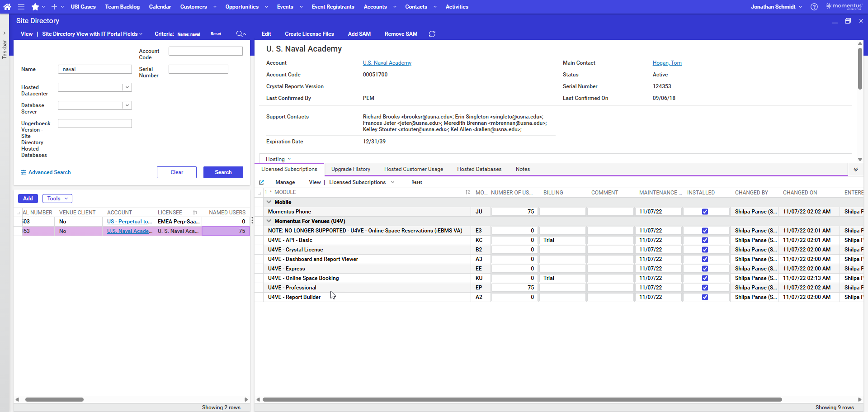Screen dimensions: 868x412
Task: Click the plus quick-add icon
Action: [54, 7]
